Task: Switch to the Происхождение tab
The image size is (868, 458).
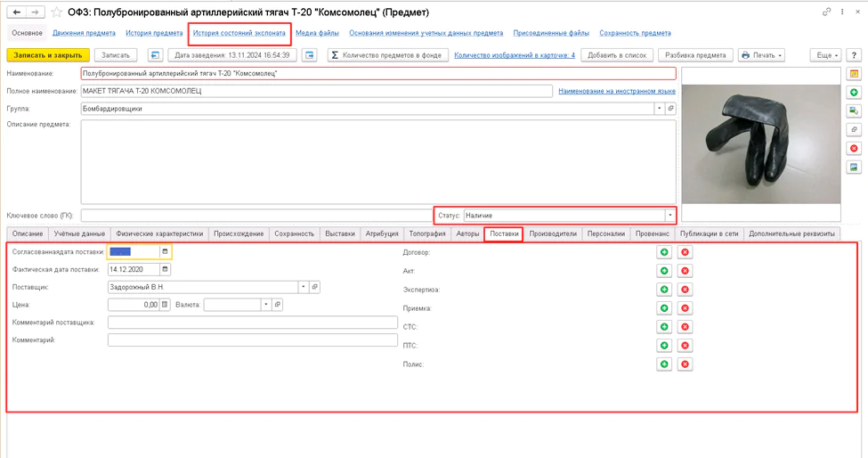Action: pyautogui.click(x=239, y=233)
